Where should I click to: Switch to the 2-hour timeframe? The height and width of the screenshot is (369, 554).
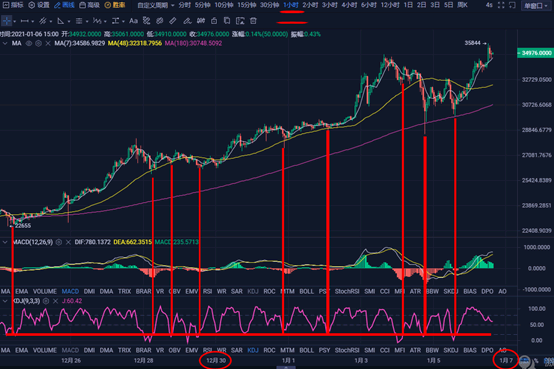coord(311,5)
